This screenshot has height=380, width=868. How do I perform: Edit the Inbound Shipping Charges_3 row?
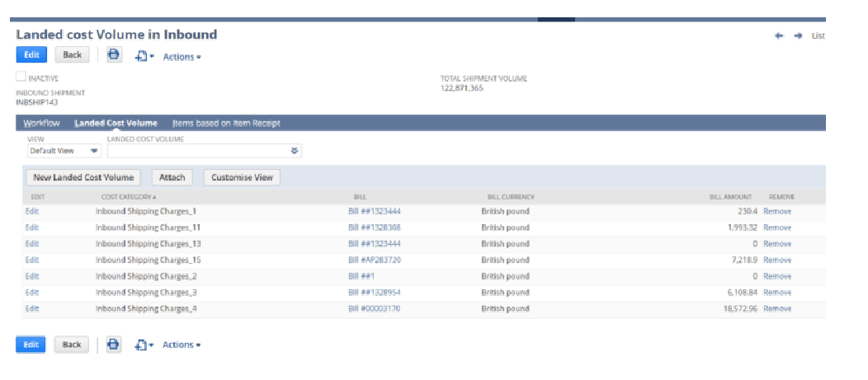click(x=32, y=292)
